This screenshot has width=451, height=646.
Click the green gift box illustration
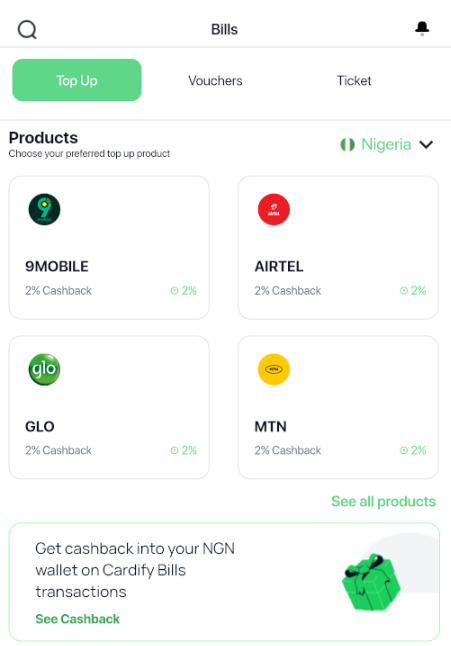click(371, 582)
